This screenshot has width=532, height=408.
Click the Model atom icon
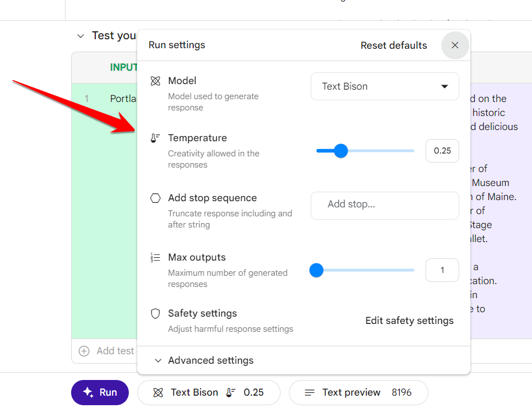[x=155, y=81]
